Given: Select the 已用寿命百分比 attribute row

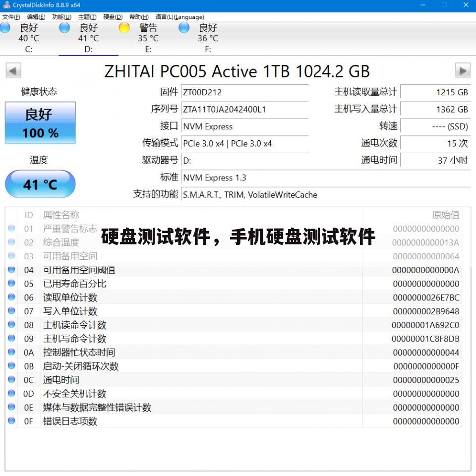Looking at the screenshot, I should pos(234,284).
